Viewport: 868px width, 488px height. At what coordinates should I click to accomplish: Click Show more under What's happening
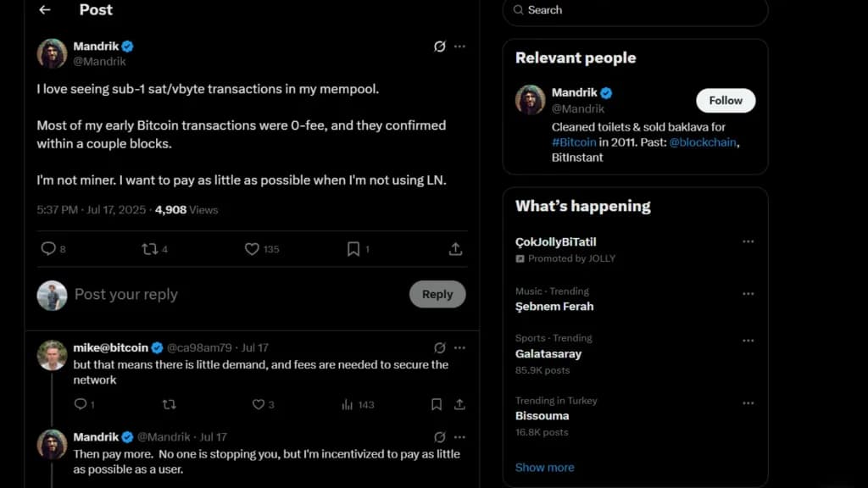pyautogui.click(x=545, y=468)
